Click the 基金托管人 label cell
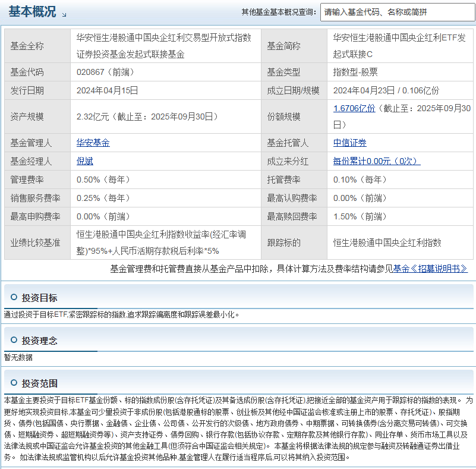 [294, 143]
